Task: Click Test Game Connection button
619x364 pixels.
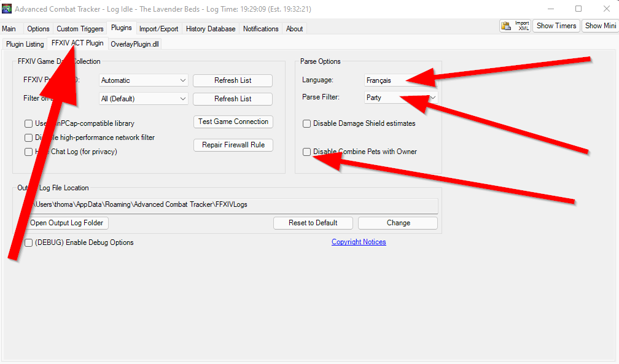Action: [x=233, y=122]
